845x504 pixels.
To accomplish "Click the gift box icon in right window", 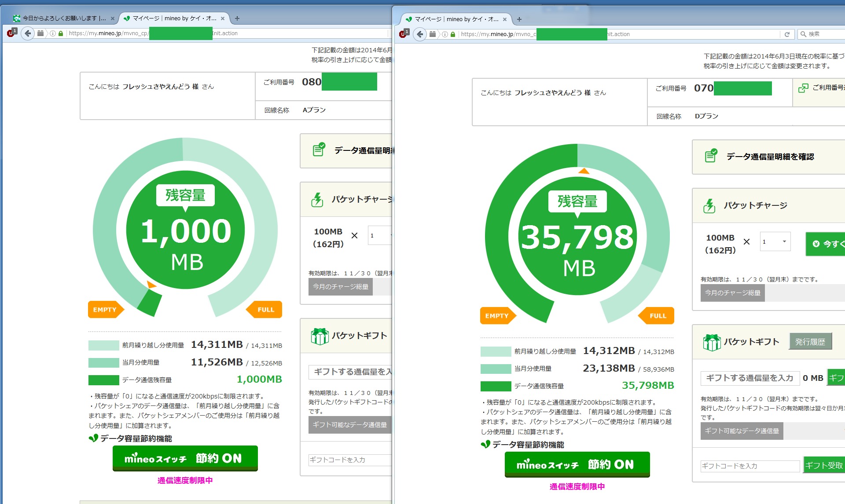I will tap(711, 342).
